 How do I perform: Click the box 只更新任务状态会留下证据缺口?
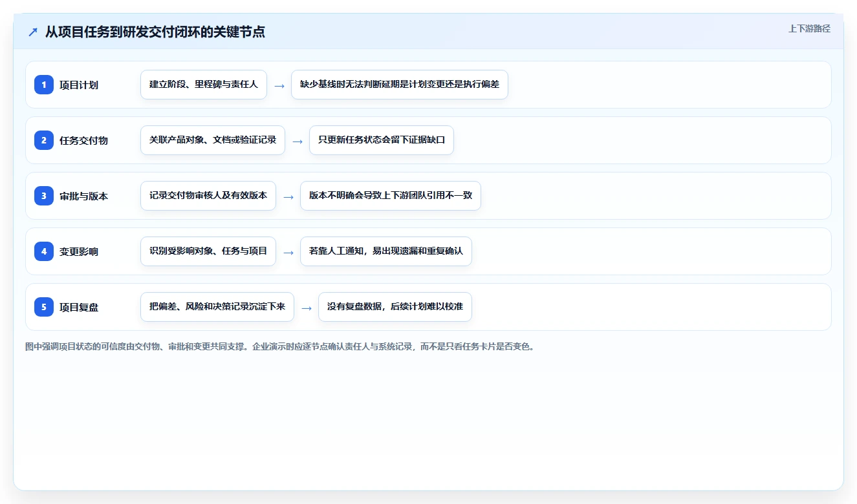[x=382, y=140]
